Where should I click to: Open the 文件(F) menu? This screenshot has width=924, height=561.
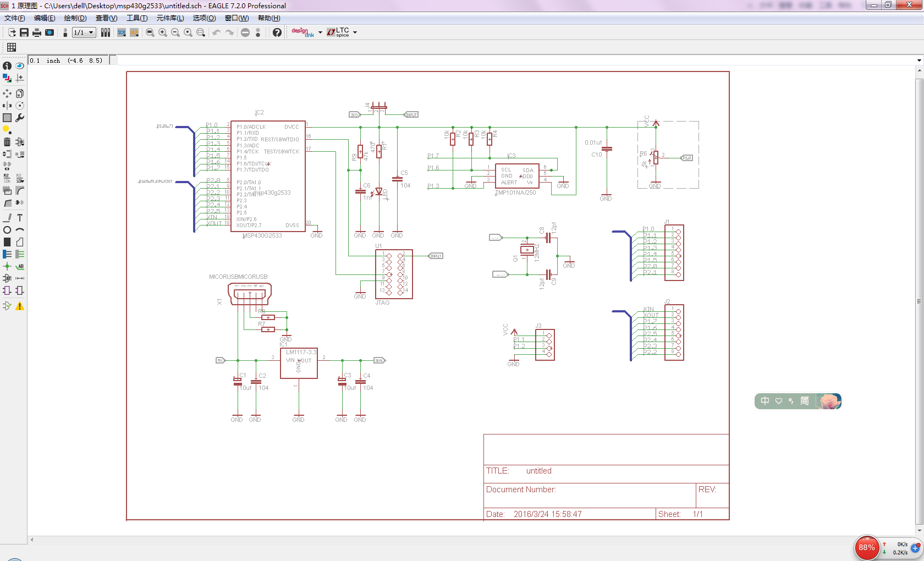(x=15, y=18)
